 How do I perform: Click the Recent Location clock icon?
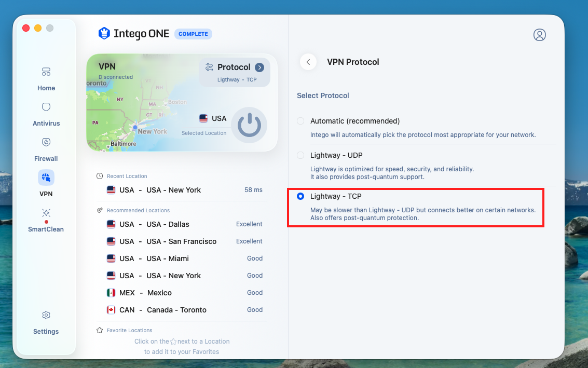99,176
